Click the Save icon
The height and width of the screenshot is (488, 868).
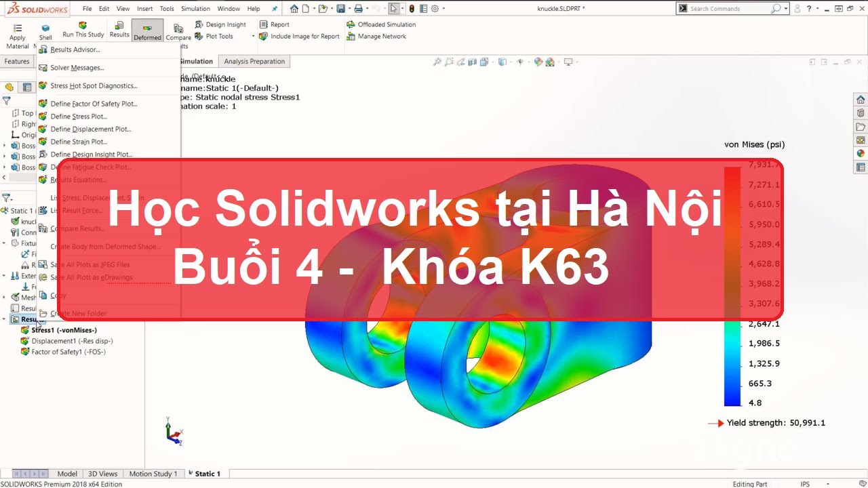point(340,9)
